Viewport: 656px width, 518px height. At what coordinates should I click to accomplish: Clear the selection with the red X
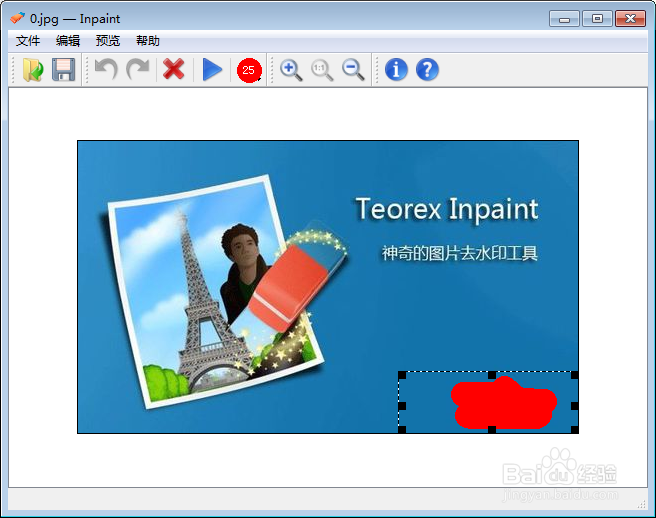[173, 69]
